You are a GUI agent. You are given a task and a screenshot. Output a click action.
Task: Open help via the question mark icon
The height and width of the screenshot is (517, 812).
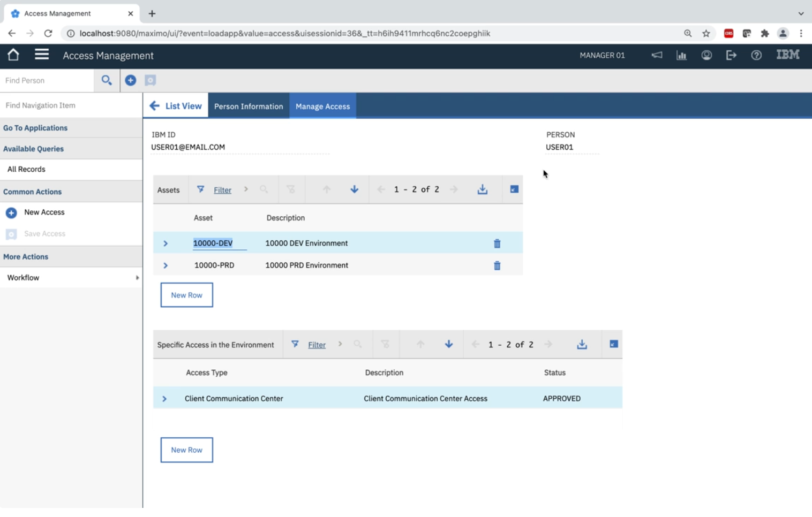click(x=756, y=55)
